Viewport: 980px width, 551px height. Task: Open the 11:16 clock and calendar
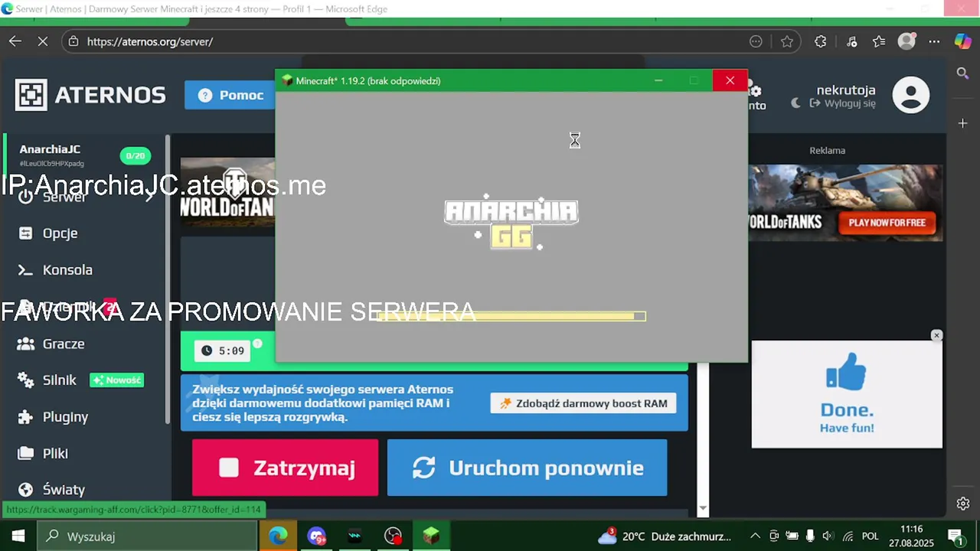[911, 536]
